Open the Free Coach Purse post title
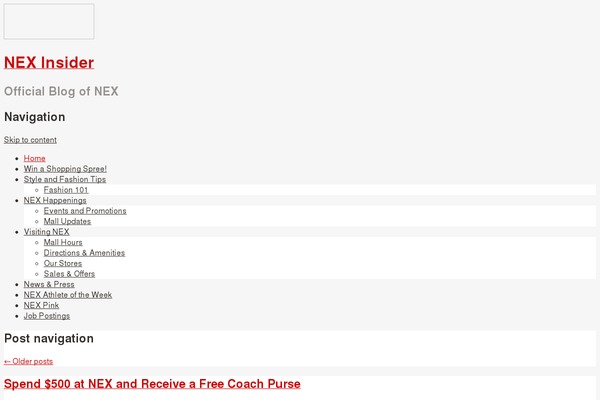 [152, 384]
